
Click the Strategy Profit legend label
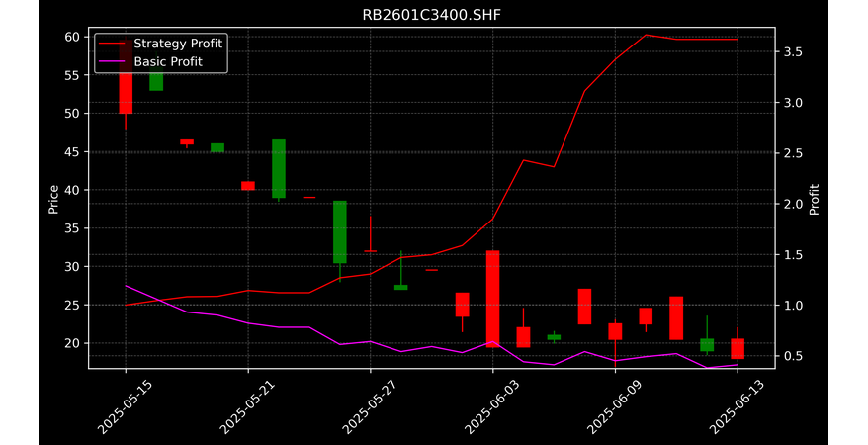[178, 44]
